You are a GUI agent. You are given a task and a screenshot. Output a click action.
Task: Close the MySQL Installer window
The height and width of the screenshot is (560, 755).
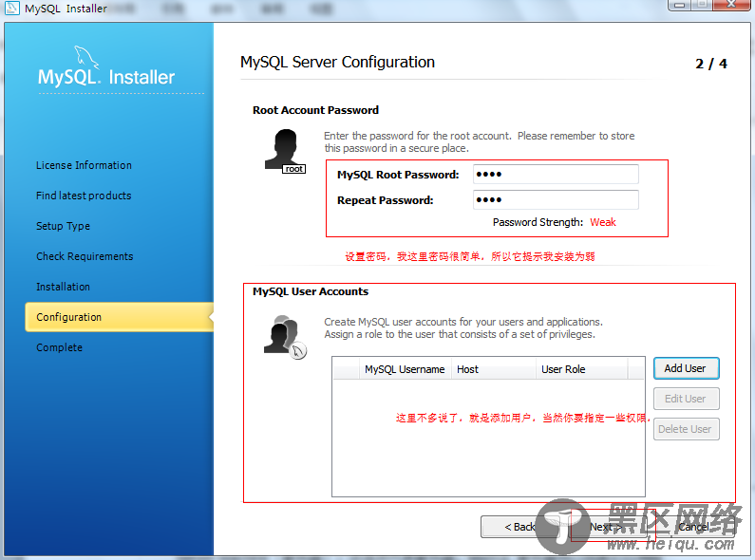[730, 5]
